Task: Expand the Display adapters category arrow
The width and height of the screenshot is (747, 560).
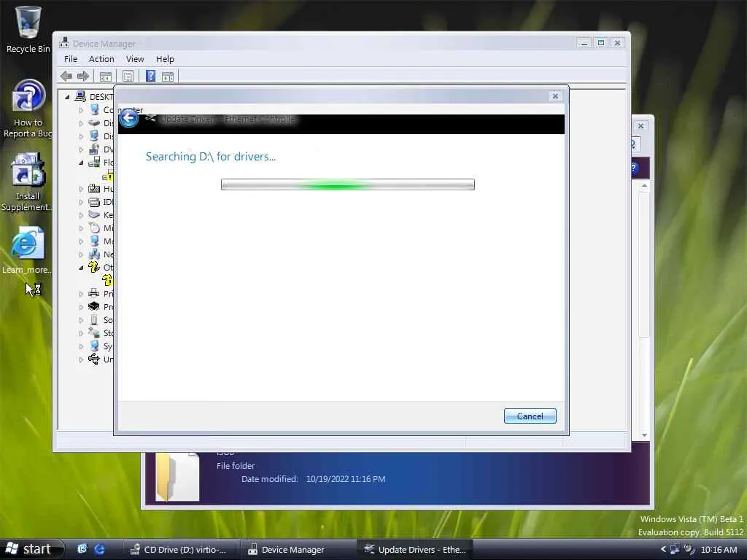Action: pos(81,136)
